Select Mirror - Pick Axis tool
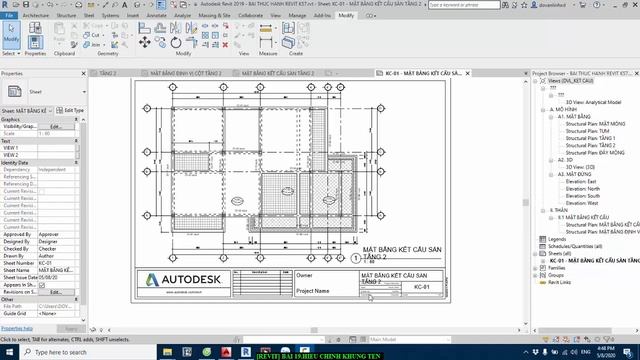640x360 pixels. [x=176, y=28]
